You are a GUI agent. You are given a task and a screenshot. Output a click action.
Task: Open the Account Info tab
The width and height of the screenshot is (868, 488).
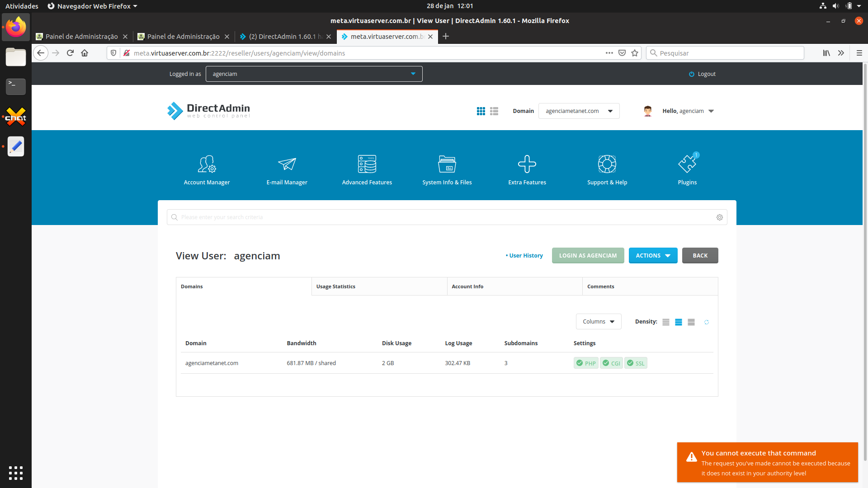(x=514, y=286)
